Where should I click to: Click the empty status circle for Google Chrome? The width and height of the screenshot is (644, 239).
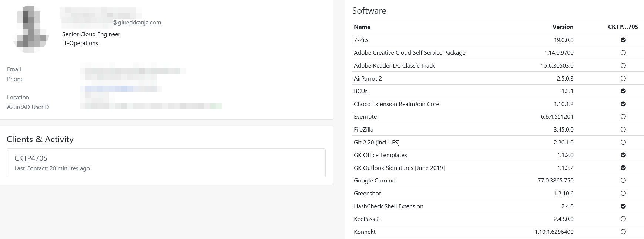pyautogui.click(x=623, y=181)
